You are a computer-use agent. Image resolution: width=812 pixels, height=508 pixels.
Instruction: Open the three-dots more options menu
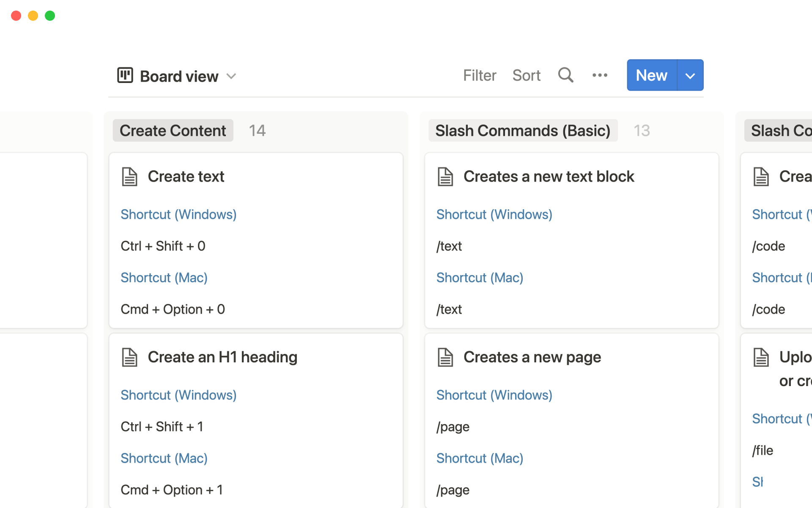600,75
